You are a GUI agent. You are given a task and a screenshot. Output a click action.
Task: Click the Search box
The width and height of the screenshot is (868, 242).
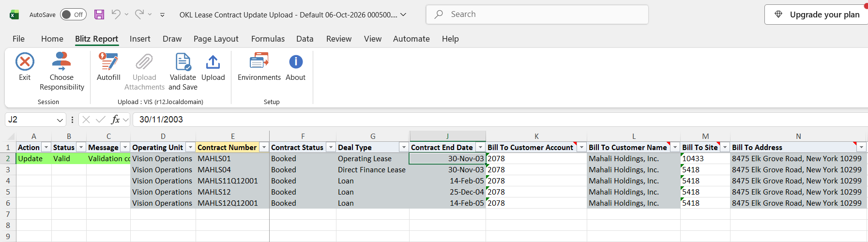537,15
